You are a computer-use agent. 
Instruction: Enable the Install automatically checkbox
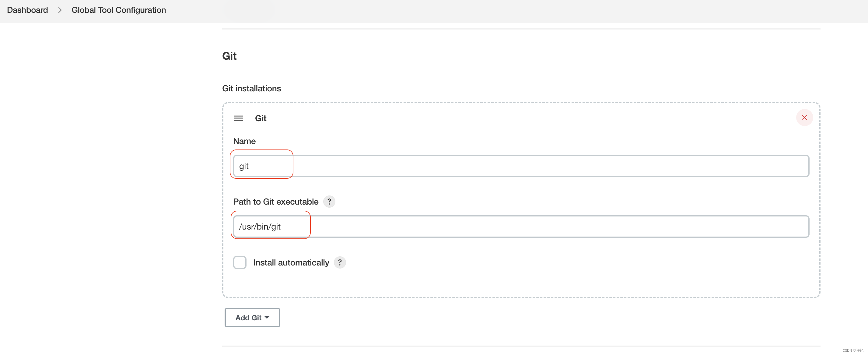[x=240, y=262]
